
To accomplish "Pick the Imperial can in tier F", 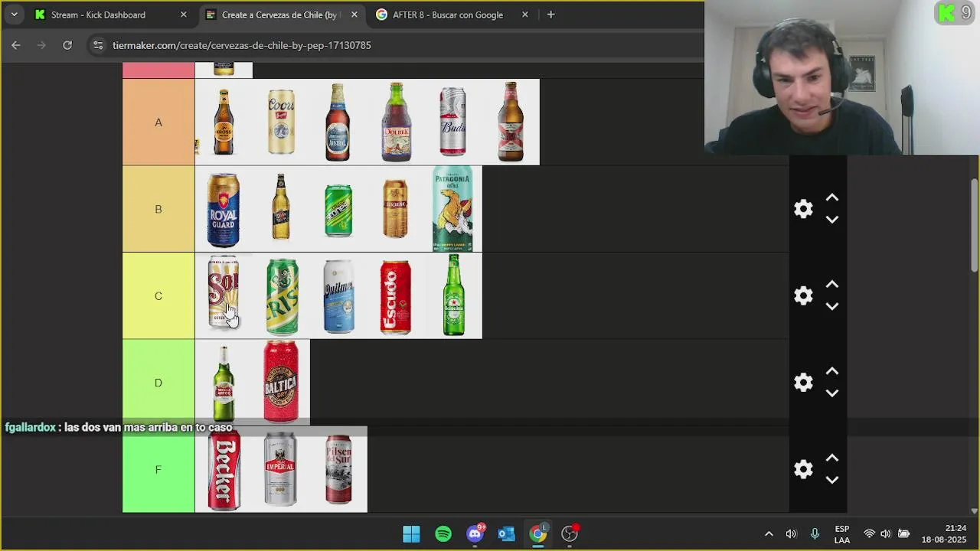I will [x=280, y=469].
